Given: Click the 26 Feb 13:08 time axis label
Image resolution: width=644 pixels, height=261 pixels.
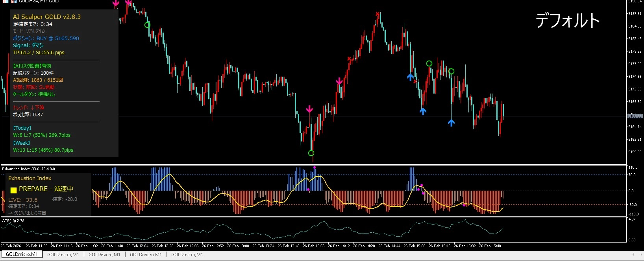Looking at the screenshot, I should click(x=238, y=246).
